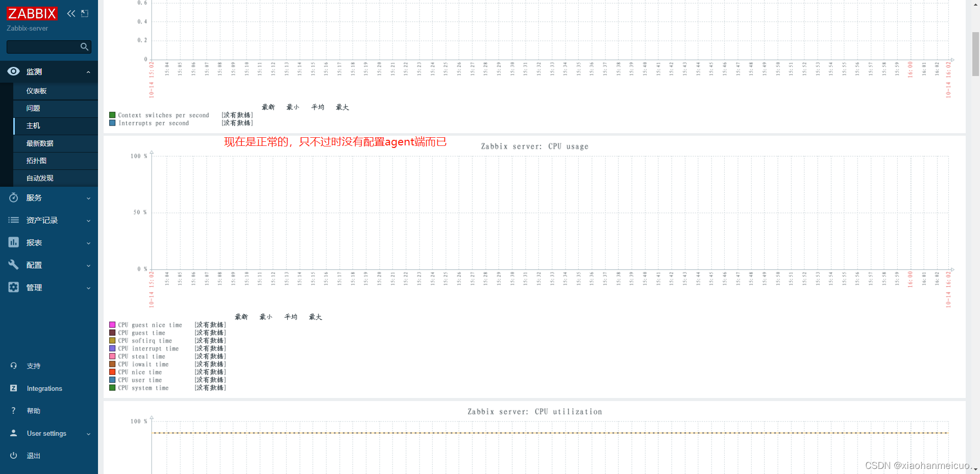Open the 最新数据 submenu item
Screen dimensions: 980x474
coord(56,143)
